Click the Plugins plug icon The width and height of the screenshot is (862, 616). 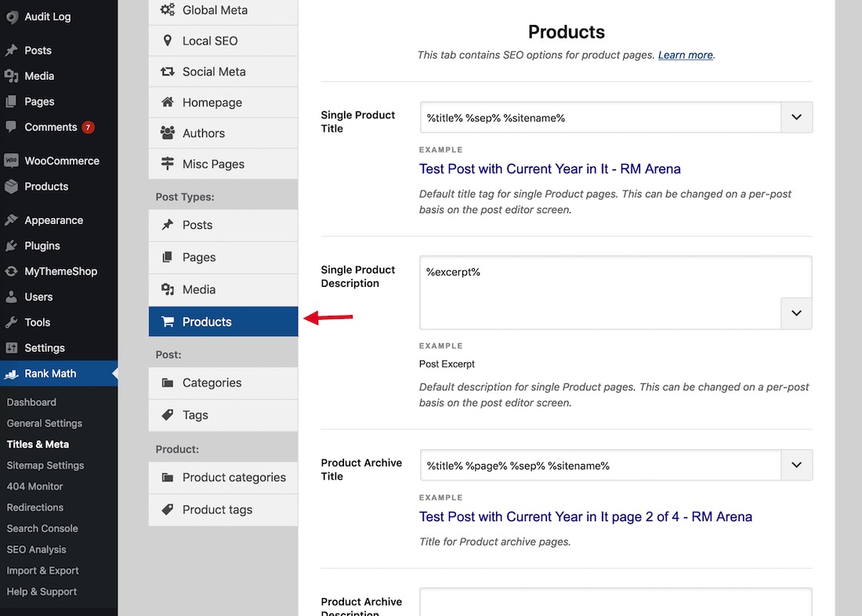(x=11, y=246)
